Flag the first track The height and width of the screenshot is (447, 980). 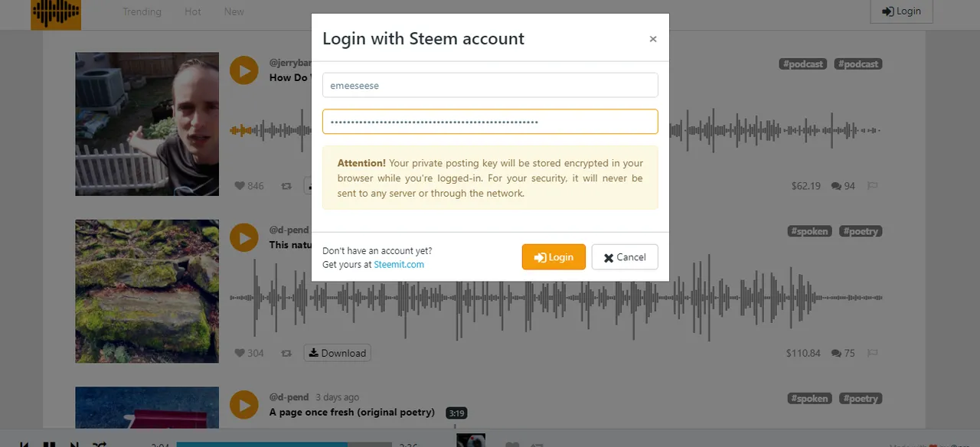873,186
